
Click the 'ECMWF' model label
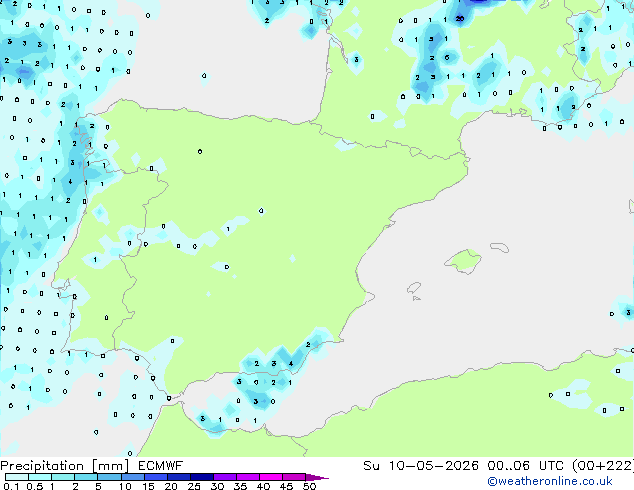160,466
